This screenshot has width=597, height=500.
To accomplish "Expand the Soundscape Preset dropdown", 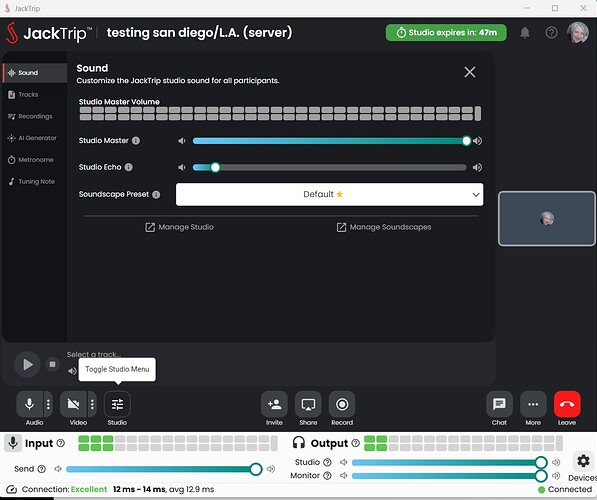I will pyautogui.click(x=329, y=195).
